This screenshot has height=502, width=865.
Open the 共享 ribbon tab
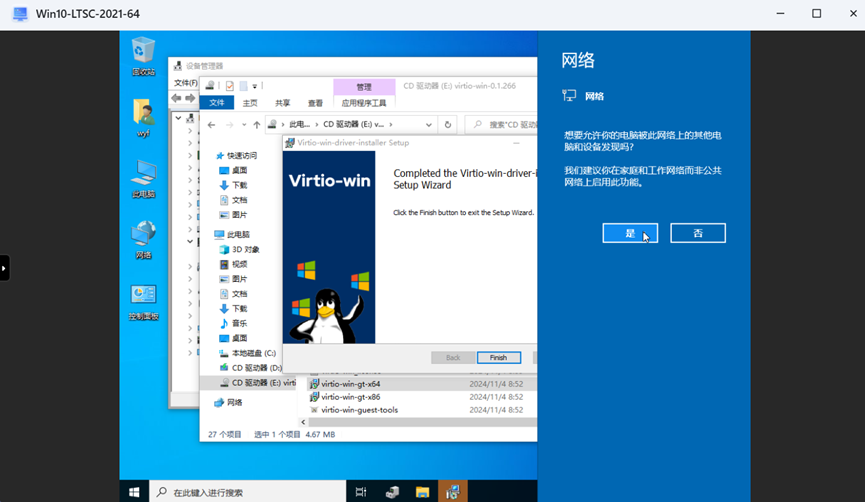click(282, 103)
